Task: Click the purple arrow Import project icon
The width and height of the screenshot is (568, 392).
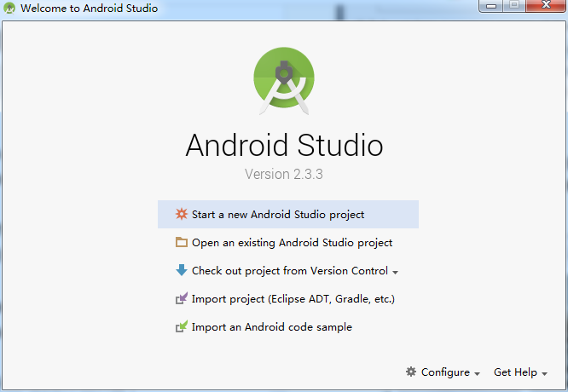Action: pyautogui.click(x=182, y=298)
